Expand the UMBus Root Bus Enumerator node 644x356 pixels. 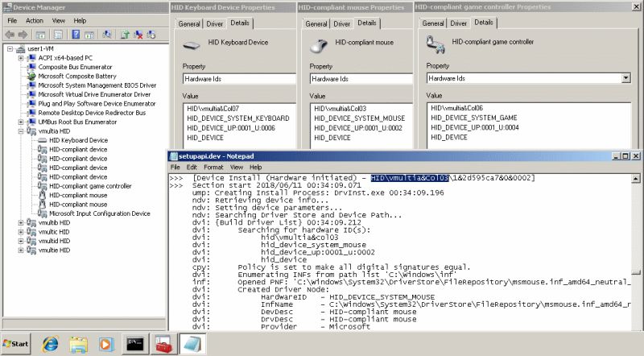point(21,122)
